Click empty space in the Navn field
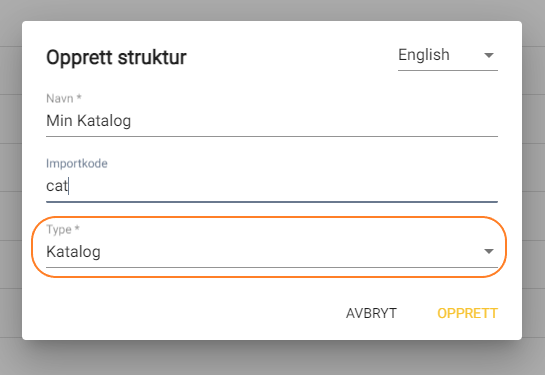 pos(313,121)
